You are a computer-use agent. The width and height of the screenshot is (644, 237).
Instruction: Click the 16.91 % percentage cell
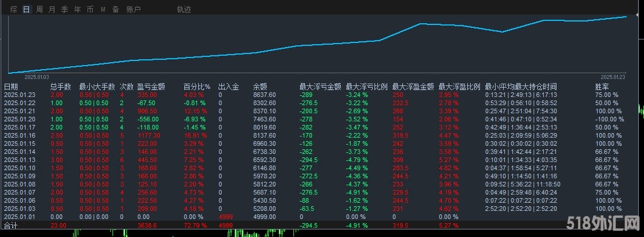click(x=195, y=135)
